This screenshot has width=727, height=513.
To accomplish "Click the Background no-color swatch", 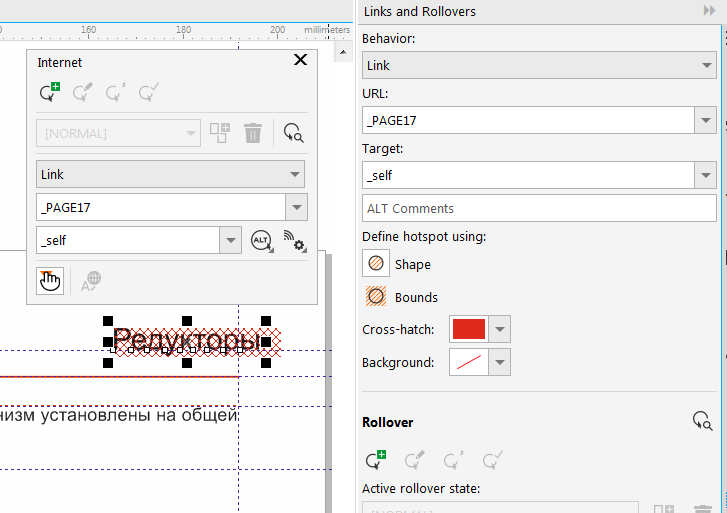I will (469, 362).
